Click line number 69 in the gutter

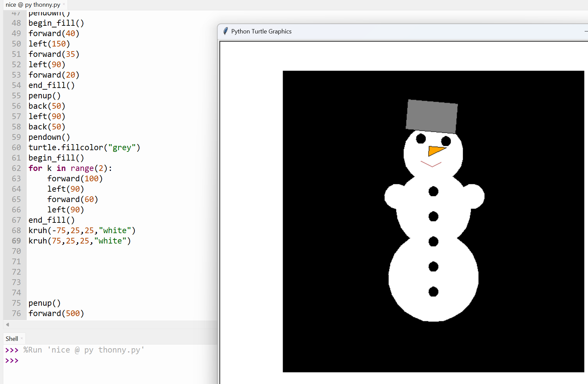pyautogui.click(x=16, y=241)
